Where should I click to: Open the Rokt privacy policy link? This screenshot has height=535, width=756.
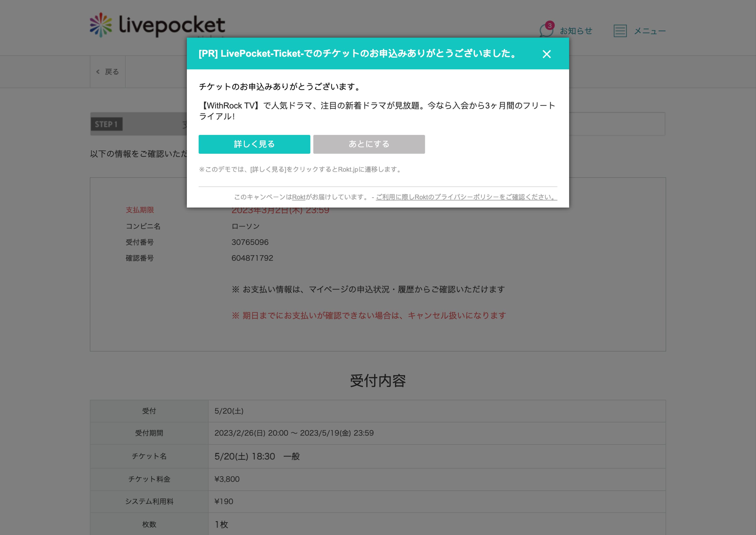tap(466, 197)
